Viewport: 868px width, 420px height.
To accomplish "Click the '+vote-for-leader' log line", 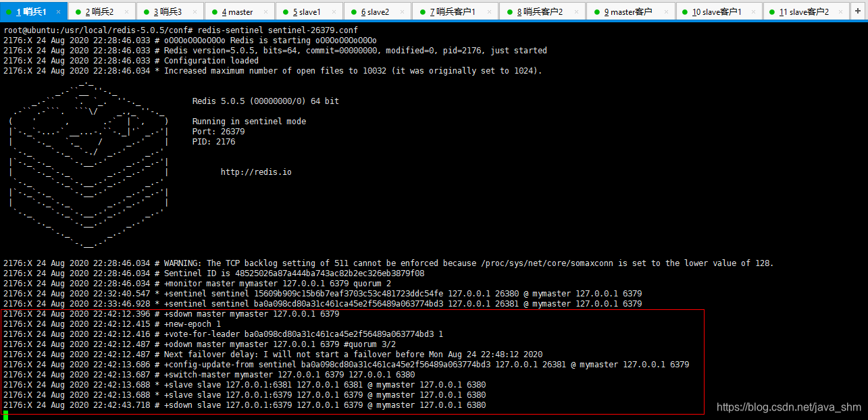I will click(223, 334).
